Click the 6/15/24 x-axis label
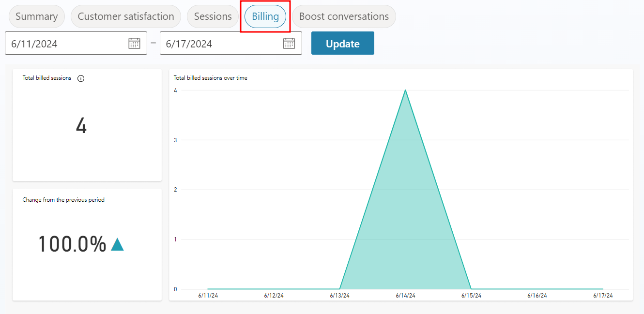The width and height of the screenshot is (644, 314). pos(472,295)
